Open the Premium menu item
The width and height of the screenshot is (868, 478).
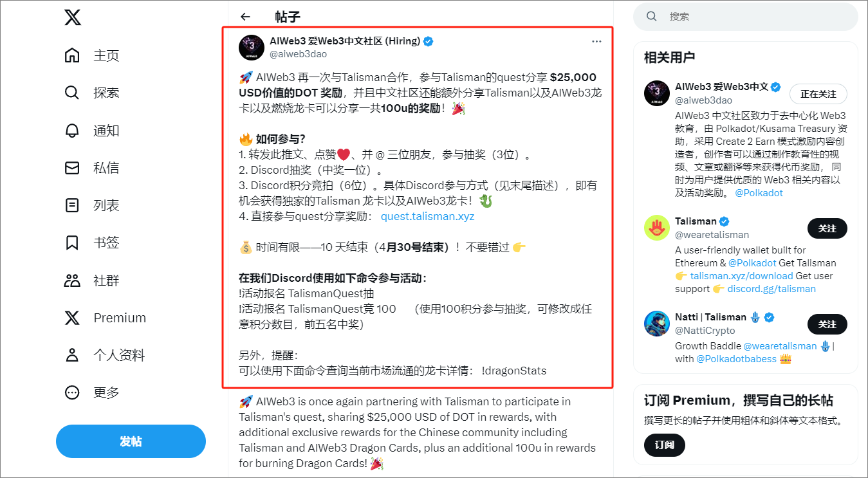point(106,318)
